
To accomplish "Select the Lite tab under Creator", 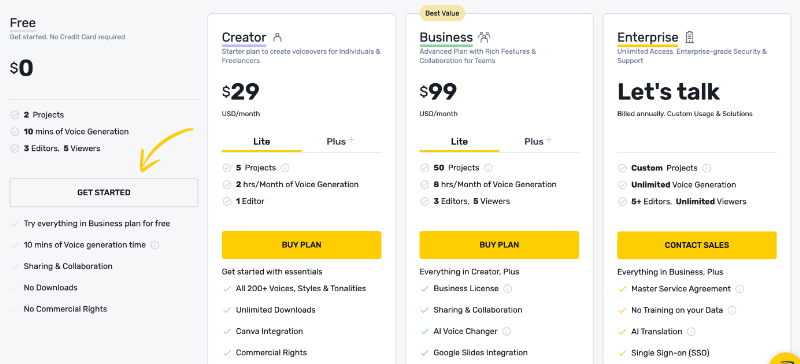I will [262, 141].
